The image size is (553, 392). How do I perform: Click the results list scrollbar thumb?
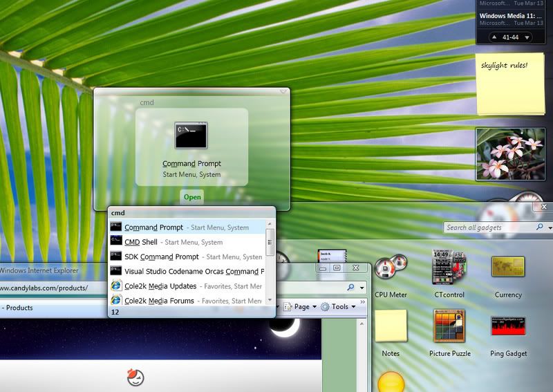click(270, 242)
